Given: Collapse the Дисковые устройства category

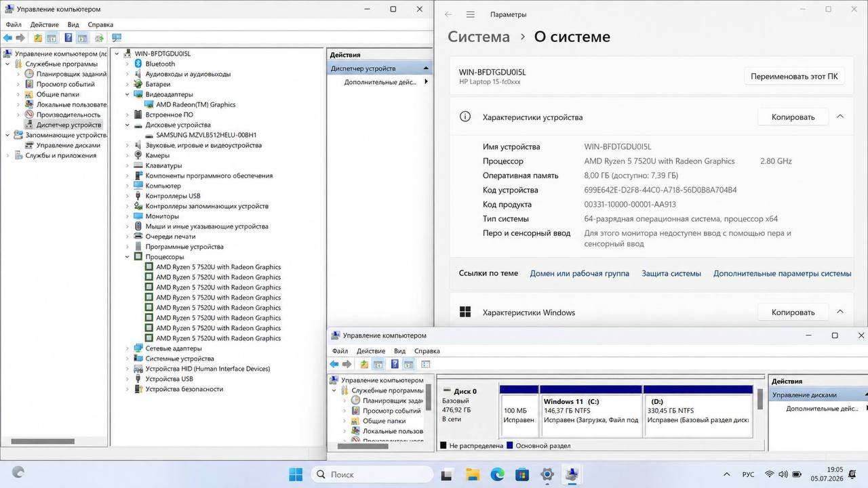Looking at the screenshot, I should (x=127, y=125).
